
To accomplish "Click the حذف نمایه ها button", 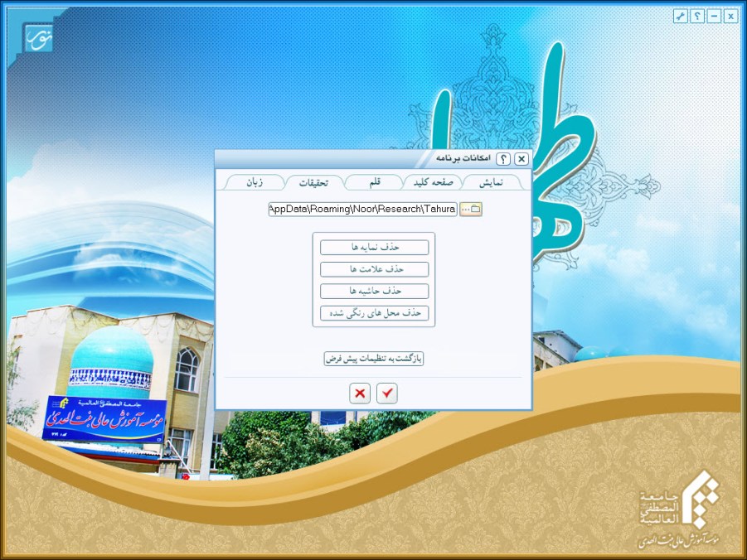I will (x=375, y=248).
